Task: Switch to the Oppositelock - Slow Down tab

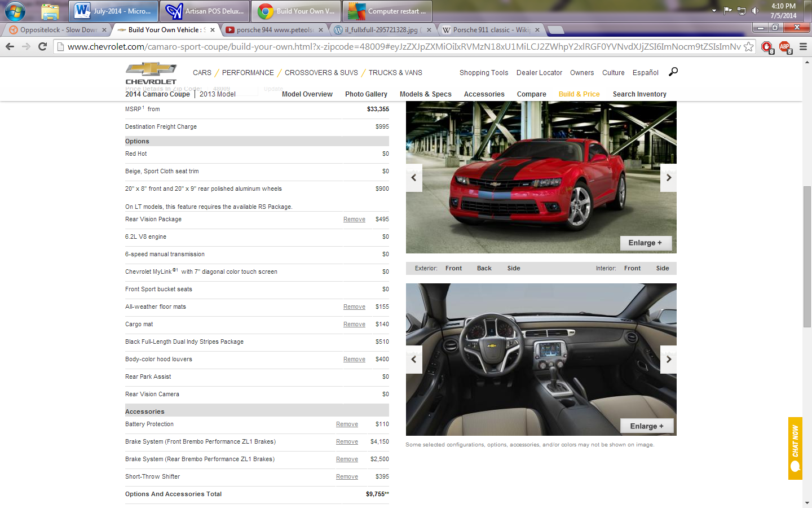Action: pos(58,30)
